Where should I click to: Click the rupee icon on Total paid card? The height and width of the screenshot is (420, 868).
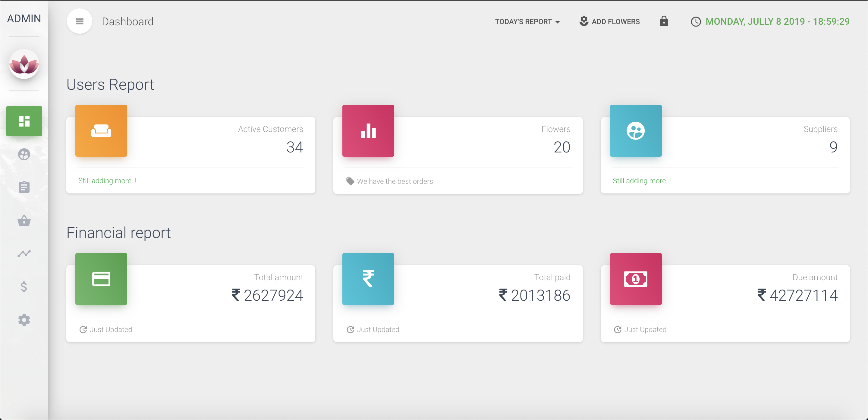368,279
